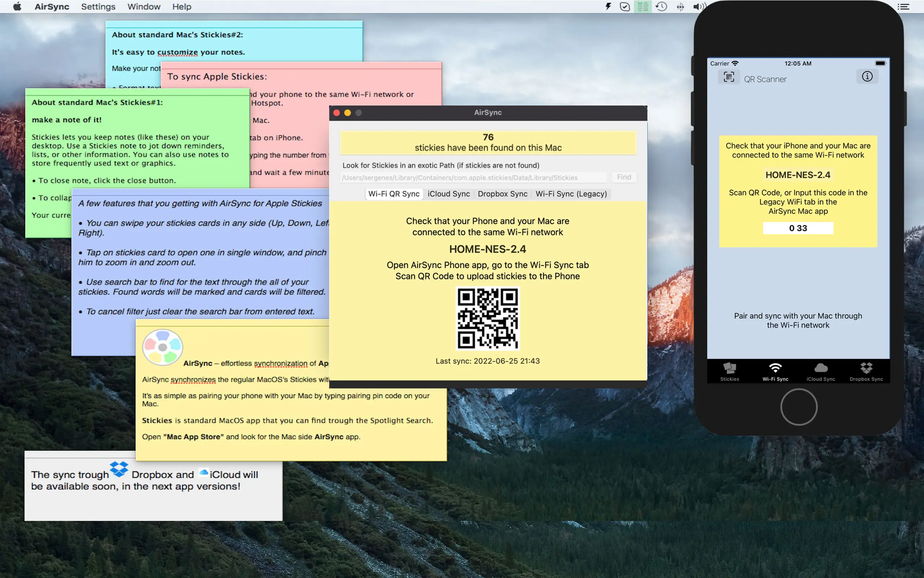Click 'Look for Stickies in an exotic Path' label

click(441, 165)
